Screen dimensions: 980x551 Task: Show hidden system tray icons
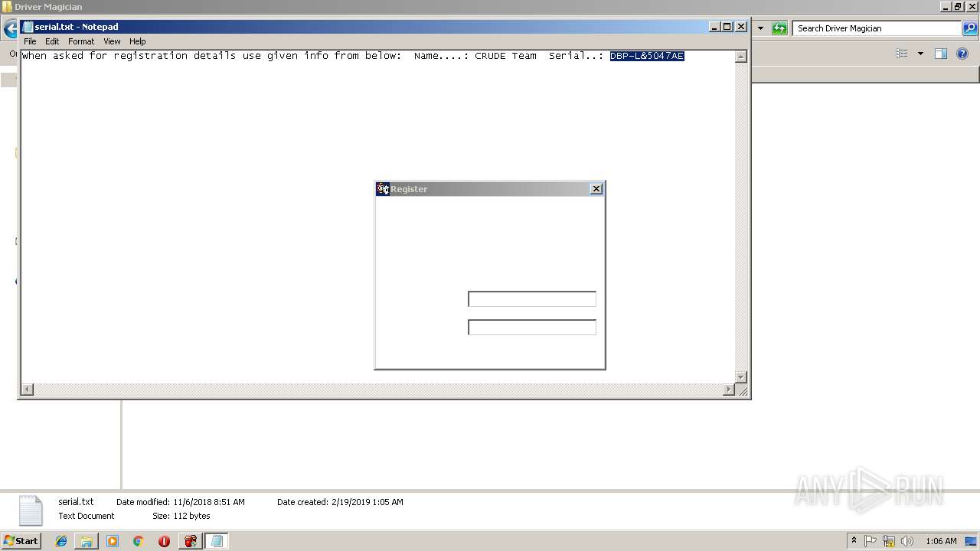click(x=854, y=541)
